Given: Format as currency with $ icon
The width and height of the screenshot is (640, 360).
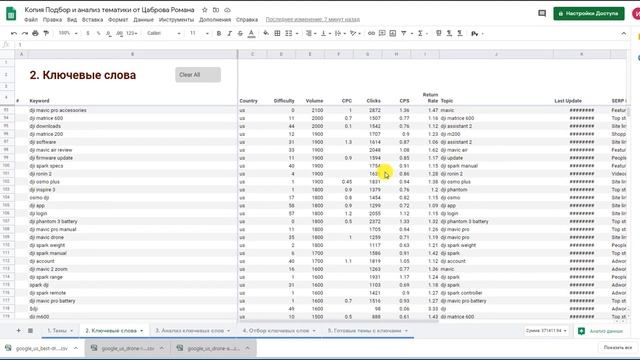Looking at the screenshot, I should (87, 33).
